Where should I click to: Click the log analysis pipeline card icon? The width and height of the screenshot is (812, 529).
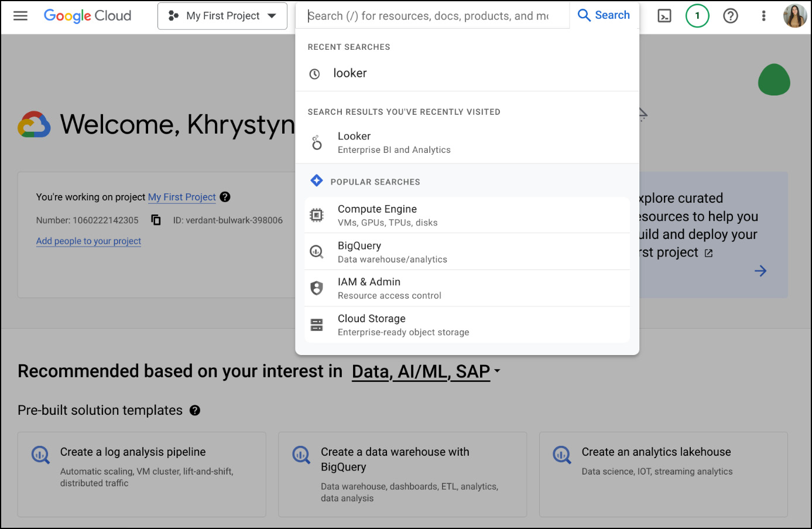(x=40, y=455)
